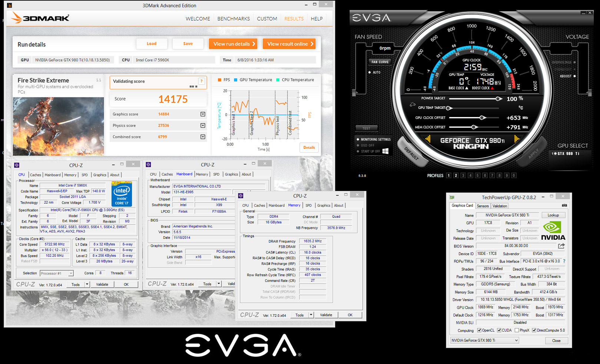Screen dimensions: 600x364
Task: Toggle the CUDA checkbox in GPU-Z
Action: point(499,330)
